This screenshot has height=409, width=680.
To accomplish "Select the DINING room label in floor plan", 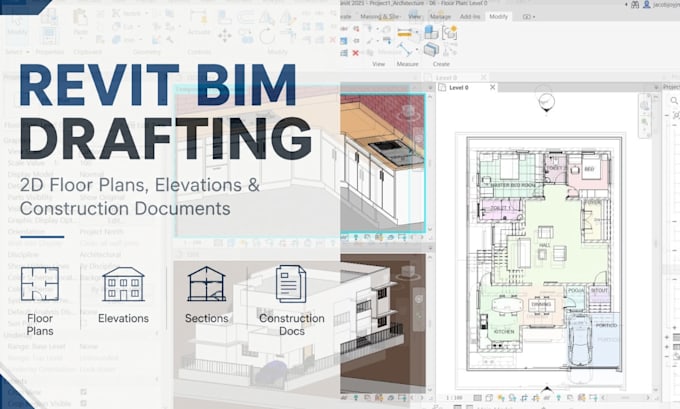I will coord(542,304).
